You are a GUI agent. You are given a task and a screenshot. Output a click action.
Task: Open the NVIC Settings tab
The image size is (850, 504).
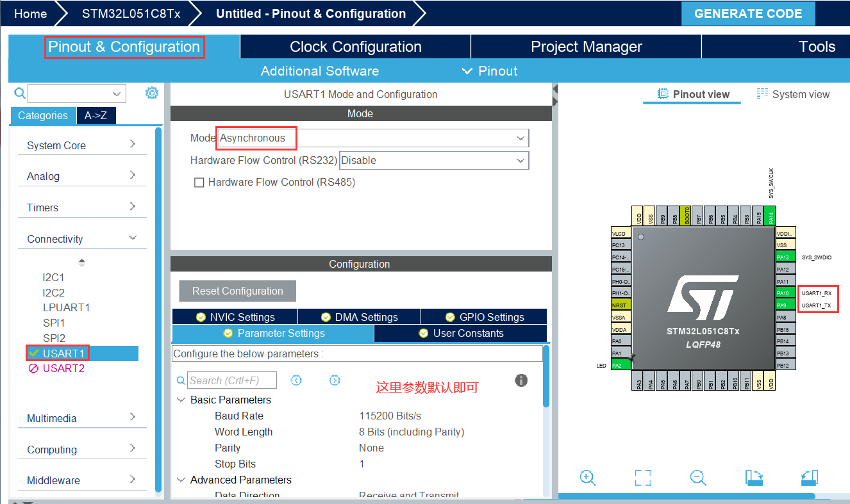tap(235, 317)
